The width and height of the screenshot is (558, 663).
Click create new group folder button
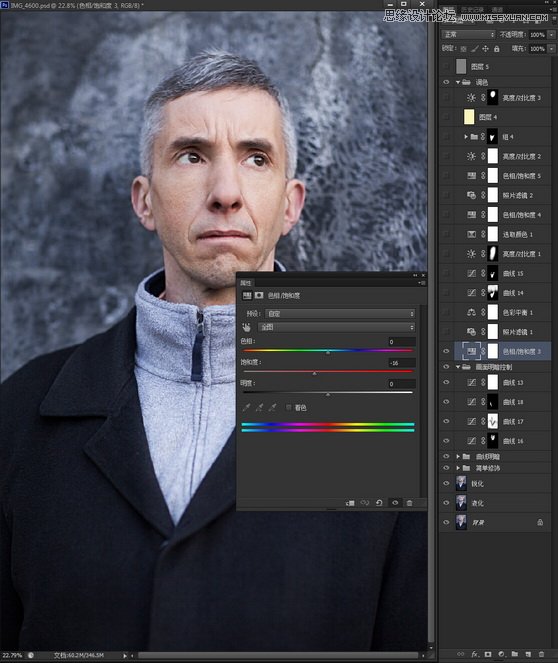pyautogui.click(x=514, y=654)
